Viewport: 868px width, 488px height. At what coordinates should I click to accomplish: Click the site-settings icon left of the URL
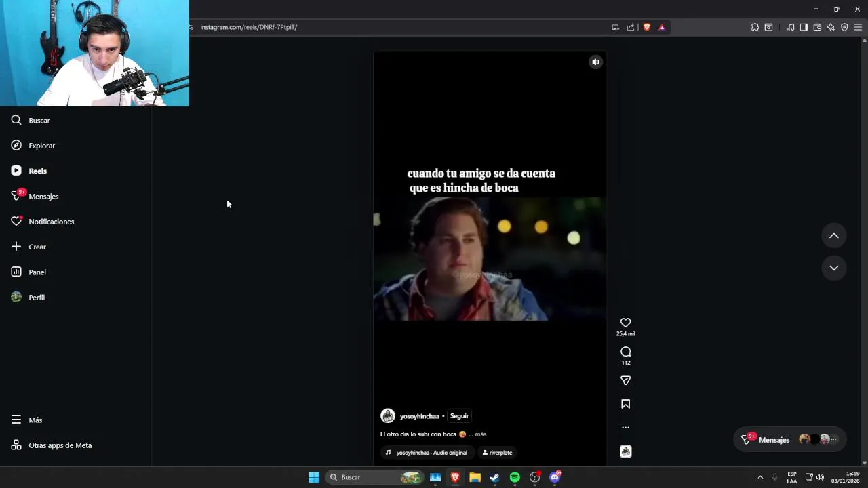192,27
